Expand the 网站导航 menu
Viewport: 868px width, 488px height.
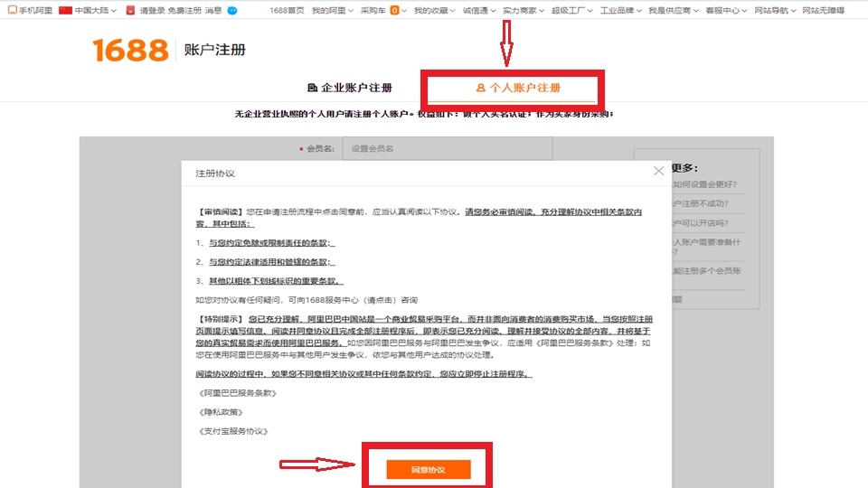pos(775,10)
